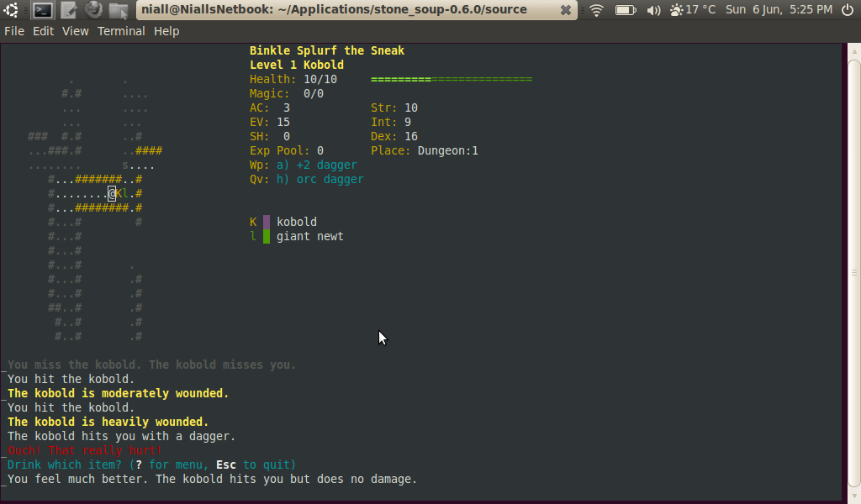Check the battery status indicator
The width and height of the screenshot is (861, 504).
click(x=626, y=10)
